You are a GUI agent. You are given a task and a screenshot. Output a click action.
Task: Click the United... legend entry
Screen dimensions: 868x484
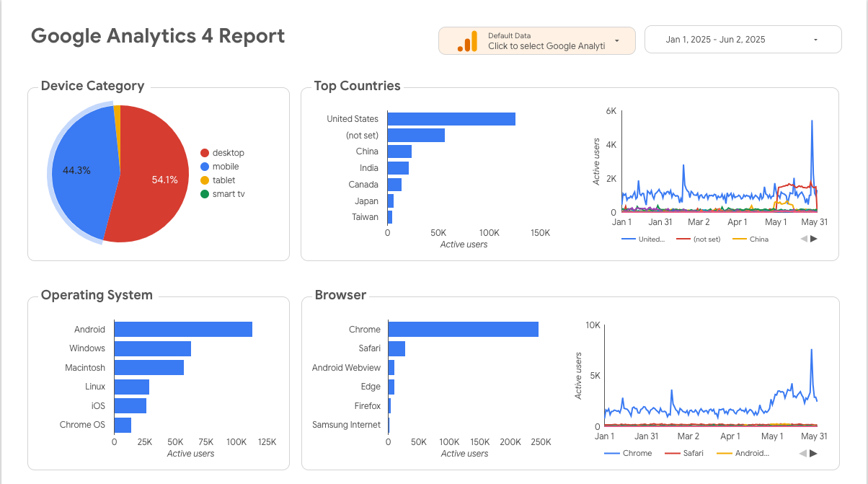pos(643,239)
